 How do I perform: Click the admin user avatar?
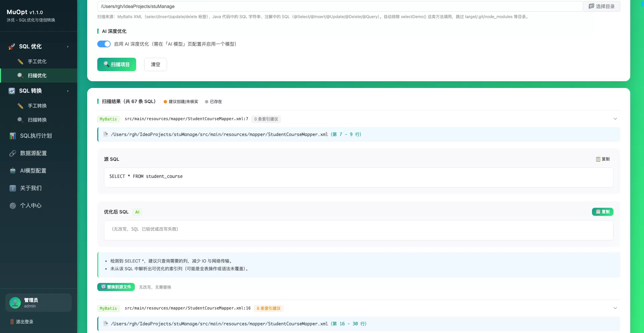tap(15, 303)
